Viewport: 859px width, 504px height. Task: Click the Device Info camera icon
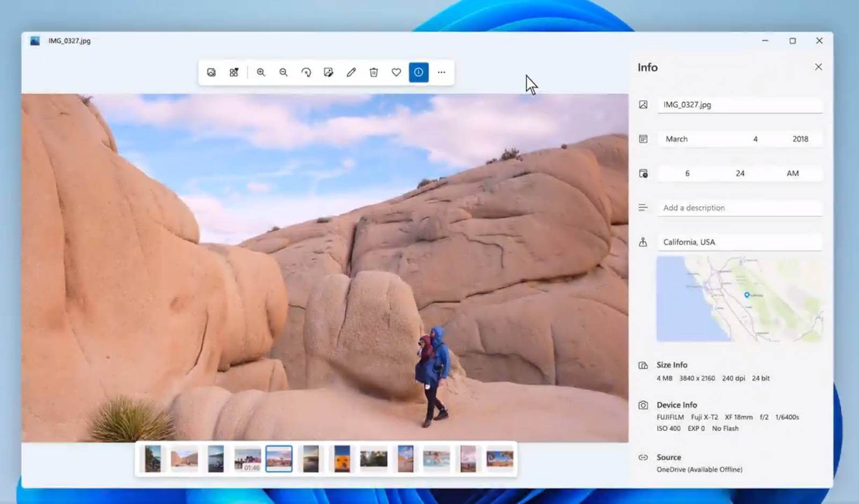click(643, 405)
